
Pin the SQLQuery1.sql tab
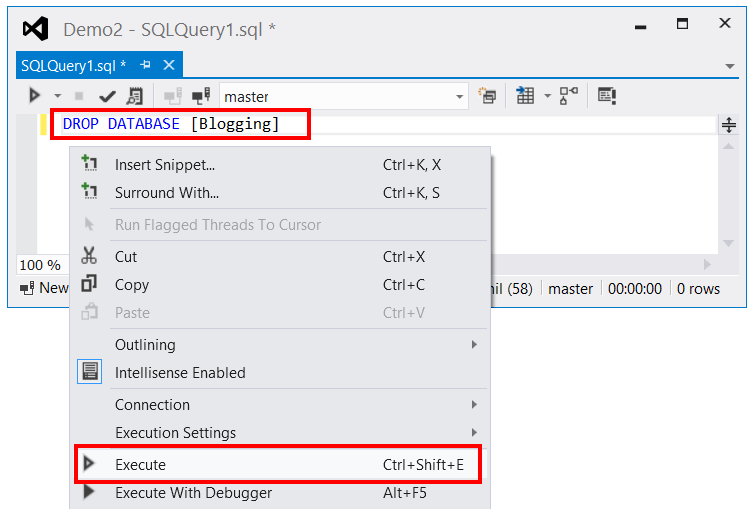click(145, 65)
